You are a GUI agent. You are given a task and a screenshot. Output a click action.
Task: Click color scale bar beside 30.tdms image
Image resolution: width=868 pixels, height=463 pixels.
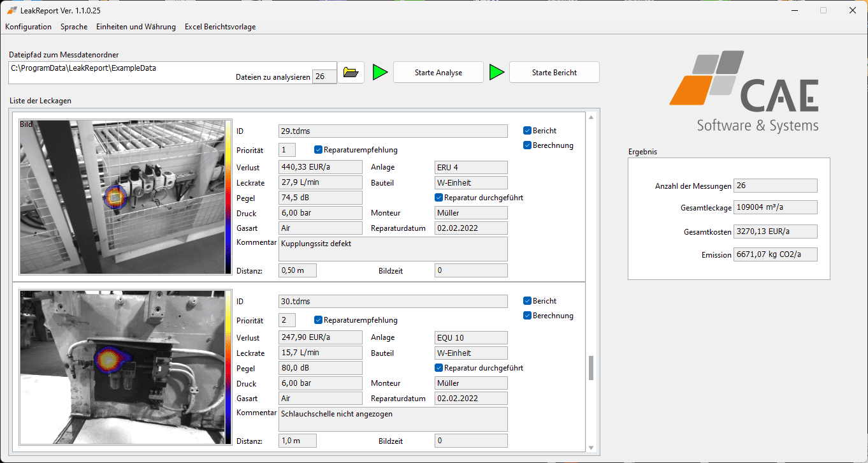coord(229,367)
